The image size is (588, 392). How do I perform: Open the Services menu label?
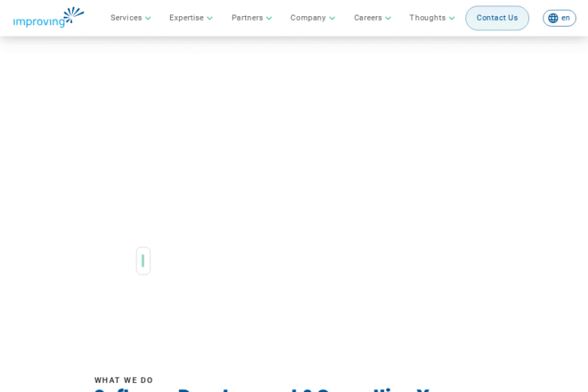coord(126,18)
